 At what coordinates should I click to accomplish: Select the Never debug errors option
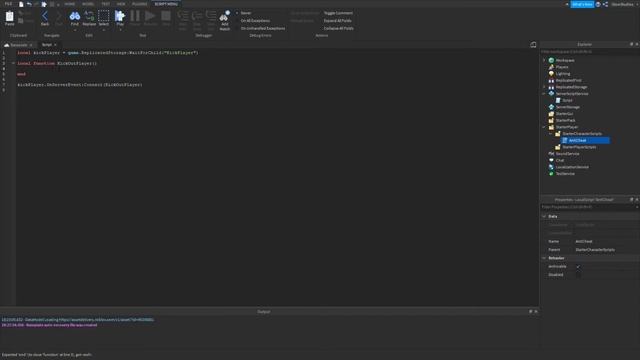coord(246,13)
